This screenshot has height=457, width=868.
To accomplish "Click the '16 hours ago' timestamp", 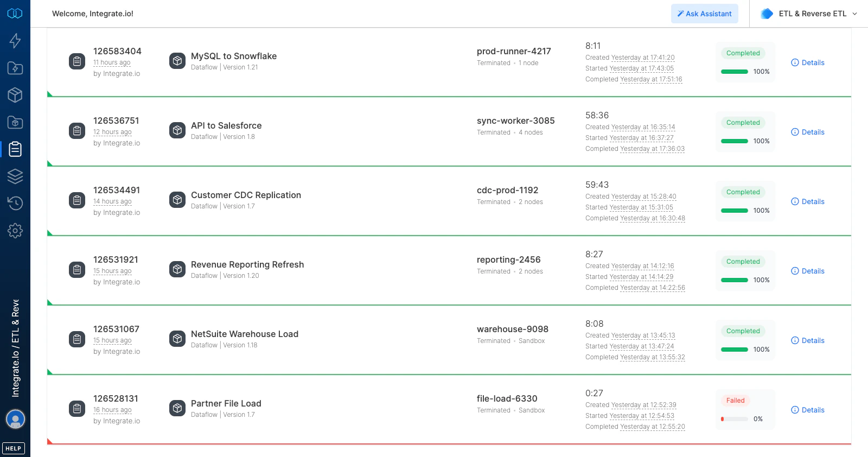I will click(112, 410).
